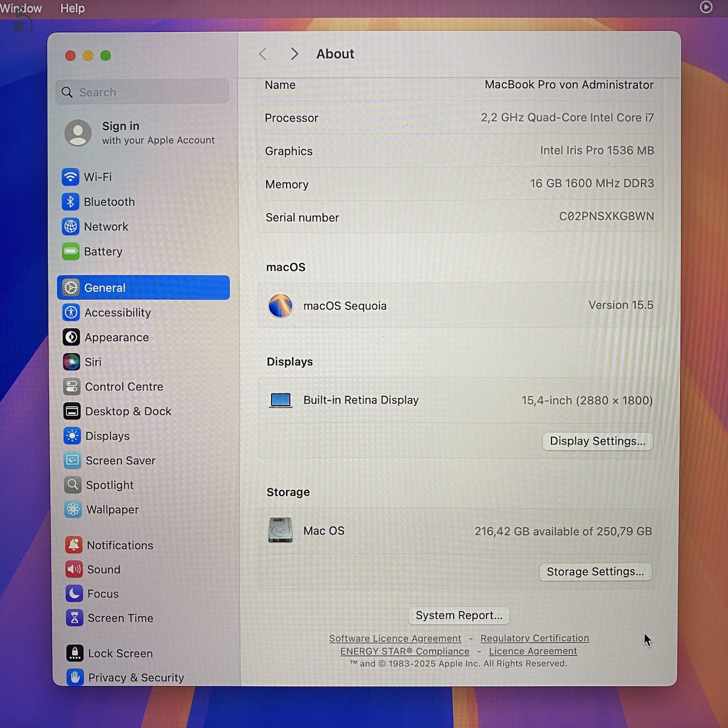This screenshot has height=728, width=728.
Task: Open Display Settings button
Action: click(597, 441)
